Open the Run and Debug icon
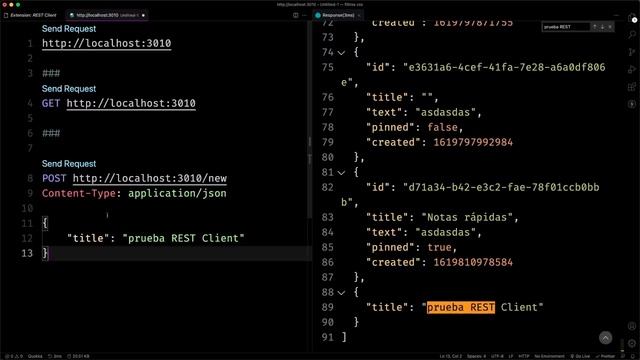The width and height of the screenshot is (640, 360). tap(632, 69)
